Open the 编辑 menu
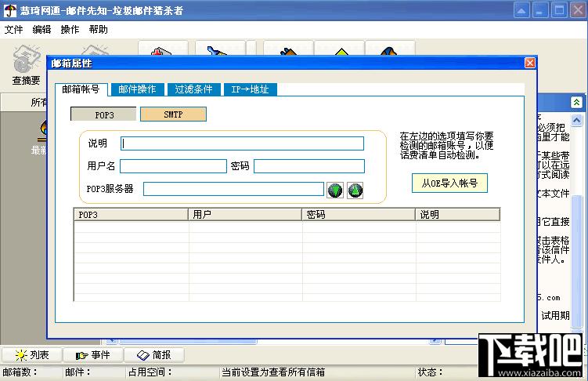Screen dimensions: 588x381 click(x=41, y=29)
